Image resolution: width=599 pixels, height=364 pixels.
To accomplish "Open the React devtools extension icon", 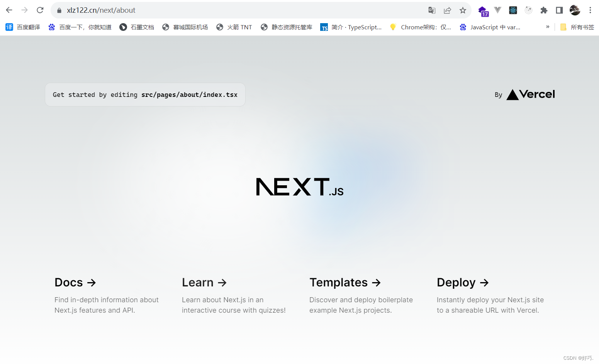I will (513, 10).
